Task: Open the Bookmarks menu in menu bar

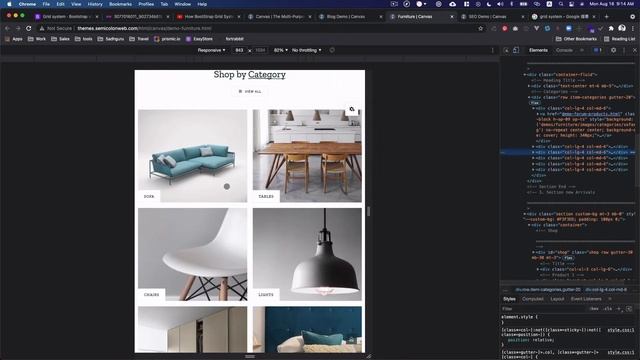Action: pyautogui.click(x=120, y=4)
